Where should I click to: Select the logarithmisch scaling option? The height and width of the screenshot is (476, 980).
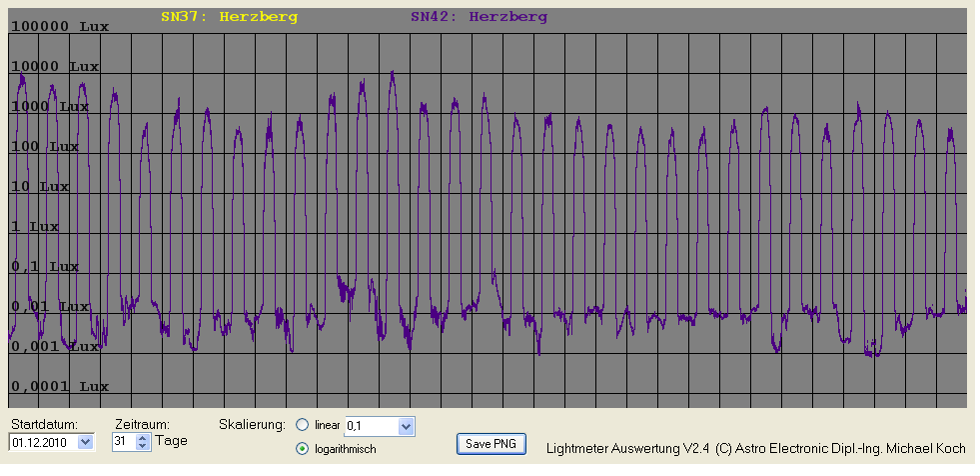pos(303,449)
